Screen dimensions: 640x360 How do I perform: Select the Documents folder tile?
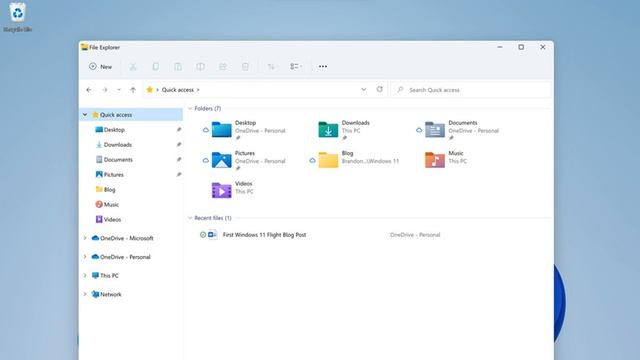[x=461, y=130]
